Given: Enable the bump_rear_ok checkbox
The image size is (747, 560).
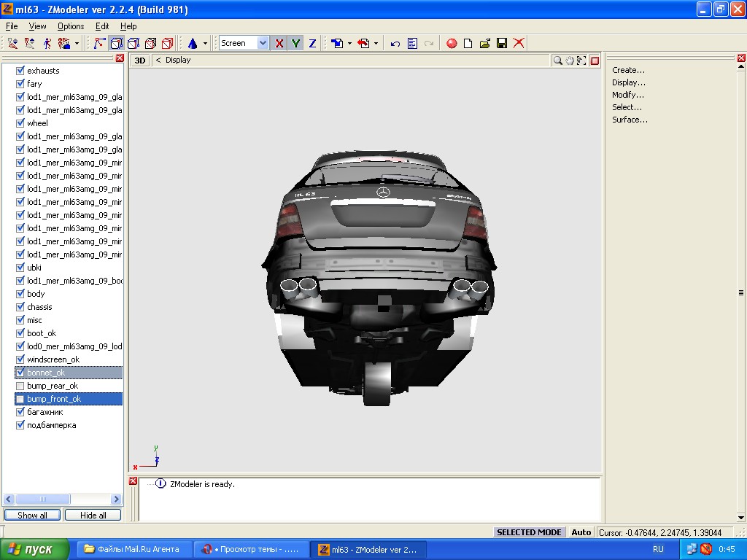Looking at the screenshot, I should pyautogui.click(x=20, y=386).
